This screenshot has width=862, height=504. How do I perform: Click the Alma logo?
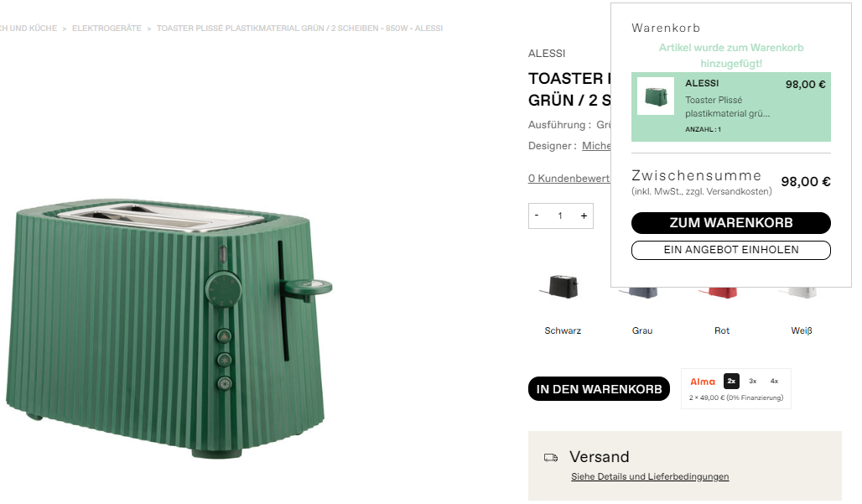click(703, 382)
